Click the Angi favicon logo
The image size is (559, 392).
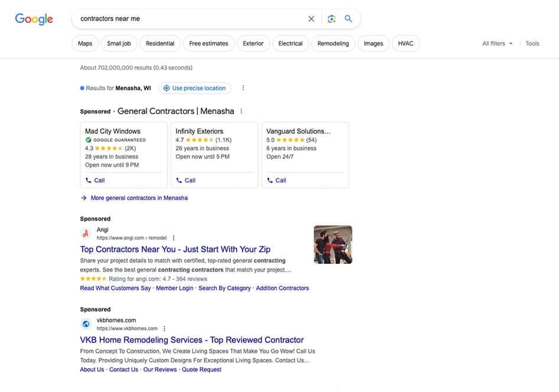[86, 233]
